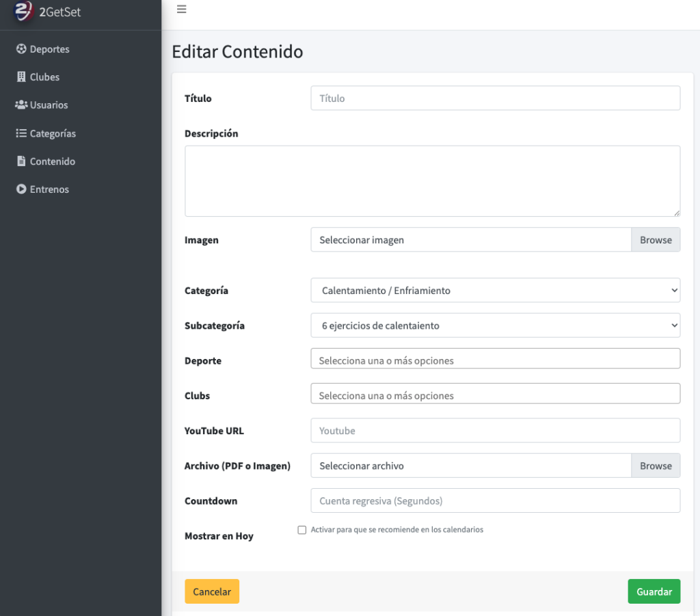Click the Clubes building icon
The height and width of the screenshot is (616, 700).
21,77
